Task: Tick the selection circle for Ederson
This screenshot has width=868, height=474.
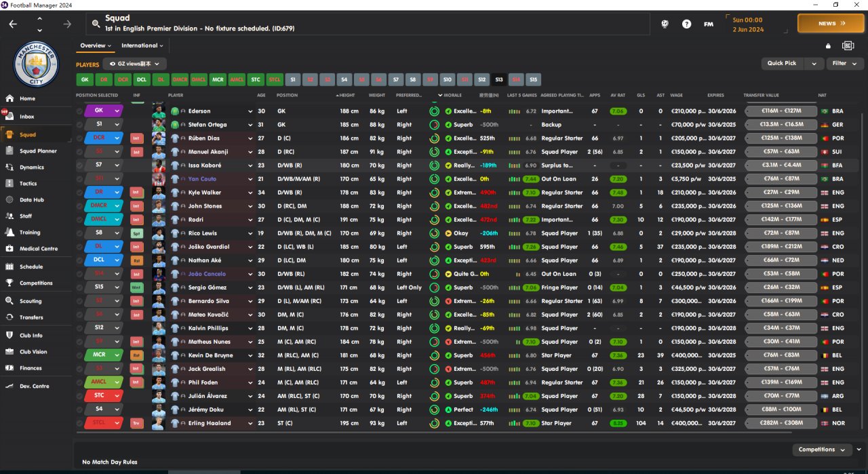Action: pyautogui.click(x=79, y=111)
